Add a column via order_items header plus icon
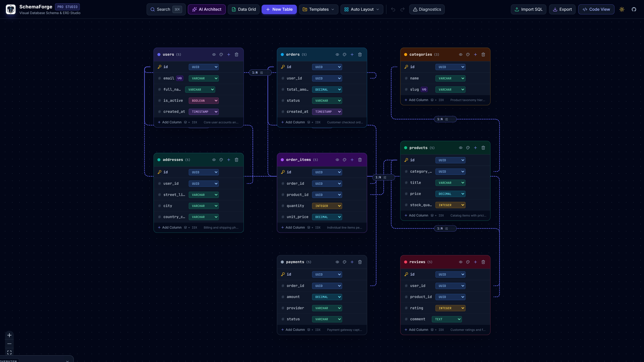 pyautogui.click(x=352, y=160)
